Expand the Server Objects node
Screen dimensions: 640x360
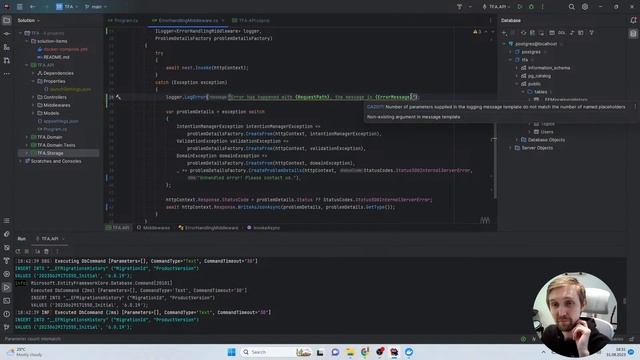[510, 148]
